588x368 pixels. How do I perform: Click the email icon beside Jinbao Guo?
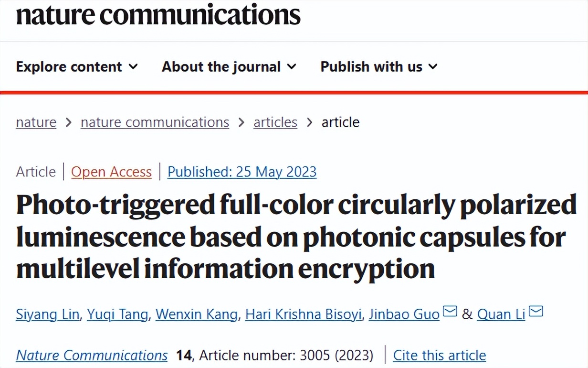[450, 312]
